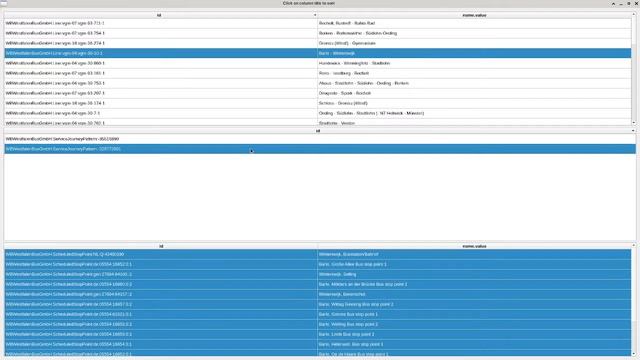Click middle table header corner arrow

pos(633,131)
